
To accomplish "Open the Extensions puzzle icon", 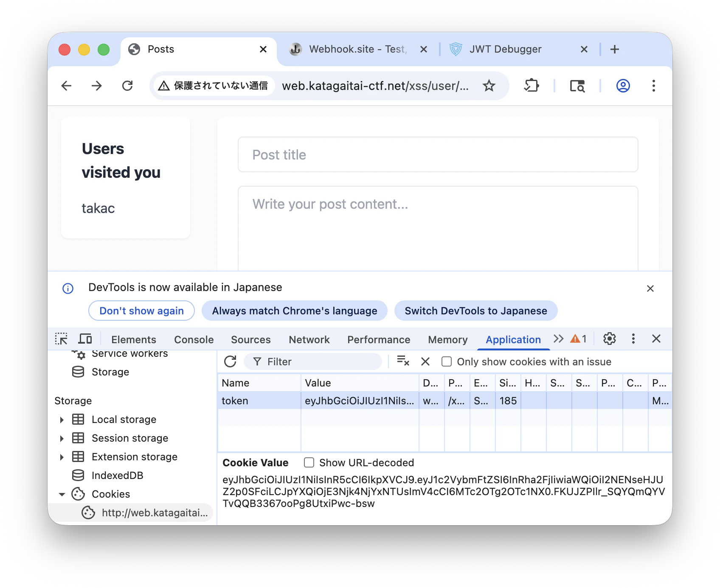I will click(x=532, y=86).
